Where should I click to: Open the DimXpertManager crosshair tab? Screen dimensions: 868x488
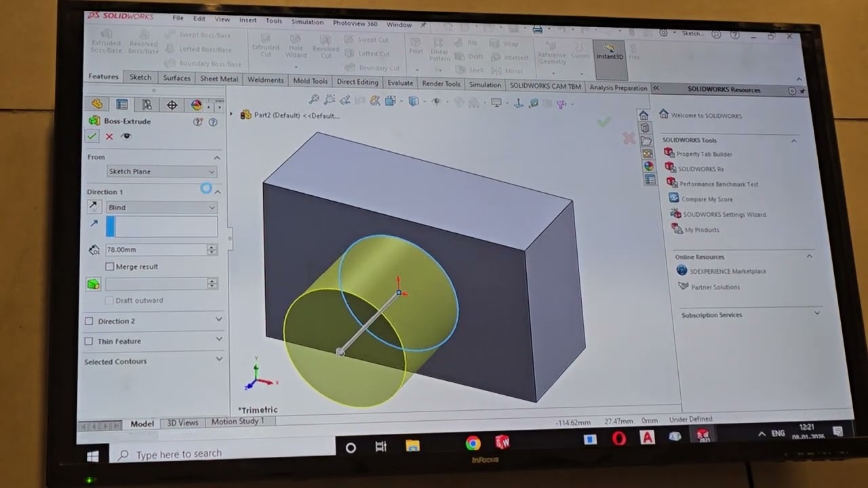pyautogui.click(x=172, y=105)
